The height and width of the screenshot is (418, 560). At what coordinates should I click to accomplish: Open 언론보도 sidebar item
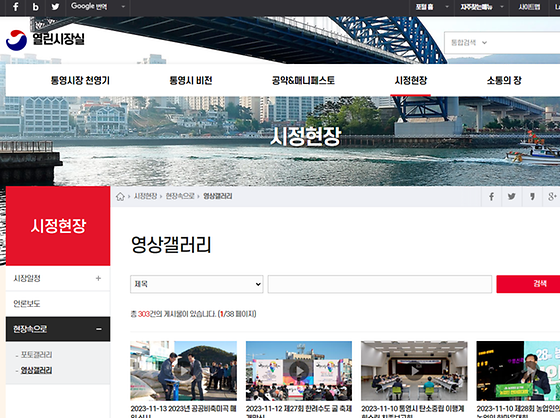pos(58,304)
